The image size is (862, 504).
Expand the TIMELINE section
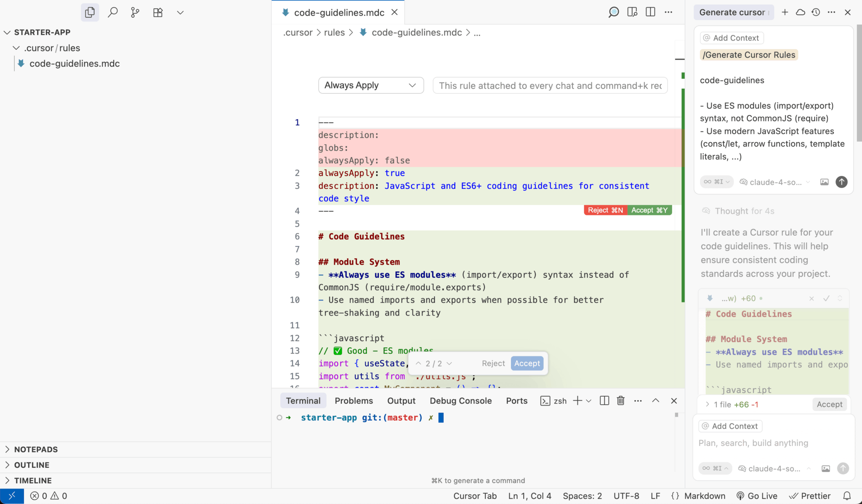[x=136, y=480]
